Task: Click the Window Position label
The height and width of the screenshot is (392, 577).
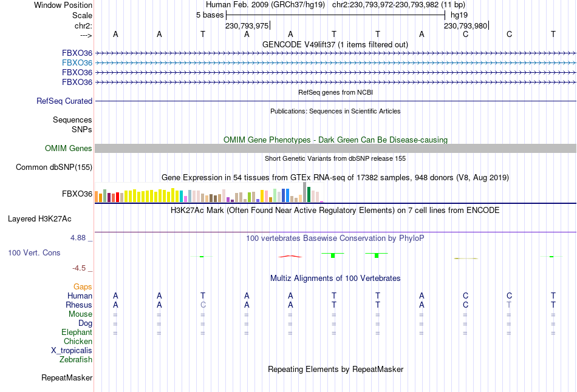Action: [63, 5]
